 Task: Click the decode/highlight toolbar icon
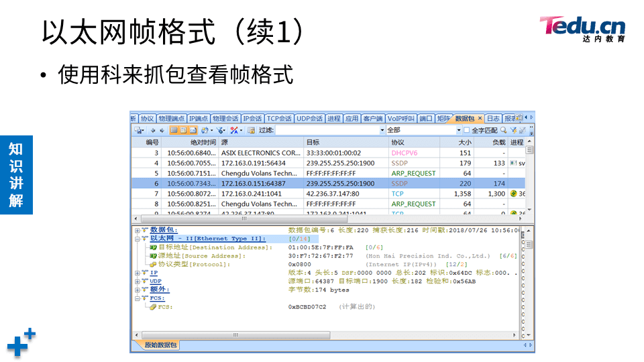(233, 130)
